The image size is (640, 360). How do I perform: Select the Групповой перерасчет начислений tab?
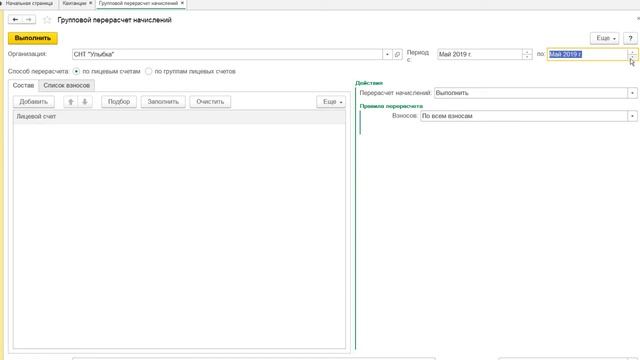(138, 3)
